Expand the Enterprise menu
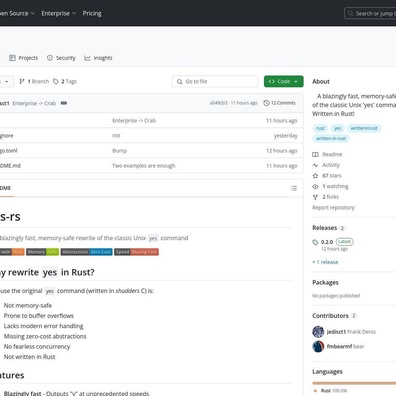The image size is (396, 396). coord(59,13)
